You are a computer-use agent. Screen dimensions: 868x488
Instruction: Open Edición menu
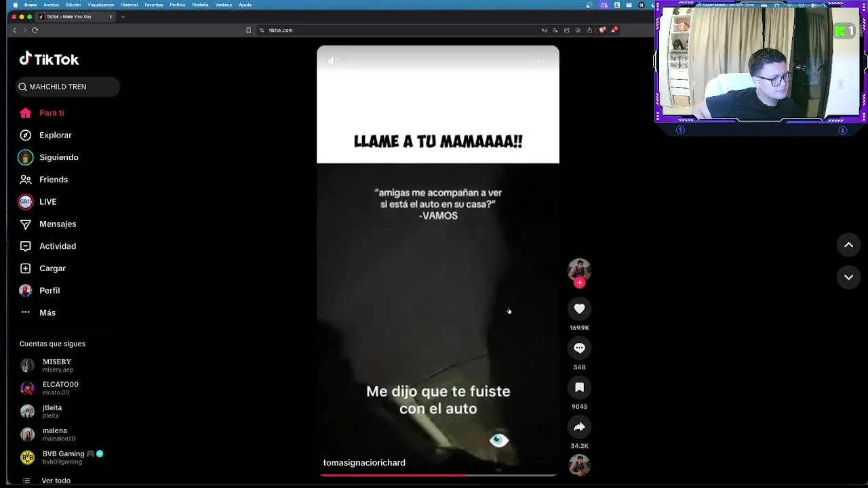coord(73,5)
